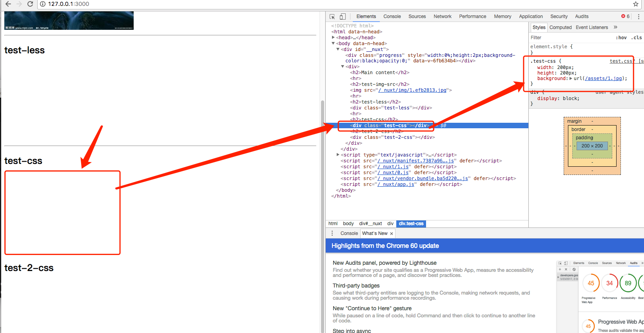Image resolution: width=644 pixels, height=333 pixels.
Task: Open the Audits tab
Action: 582,16
